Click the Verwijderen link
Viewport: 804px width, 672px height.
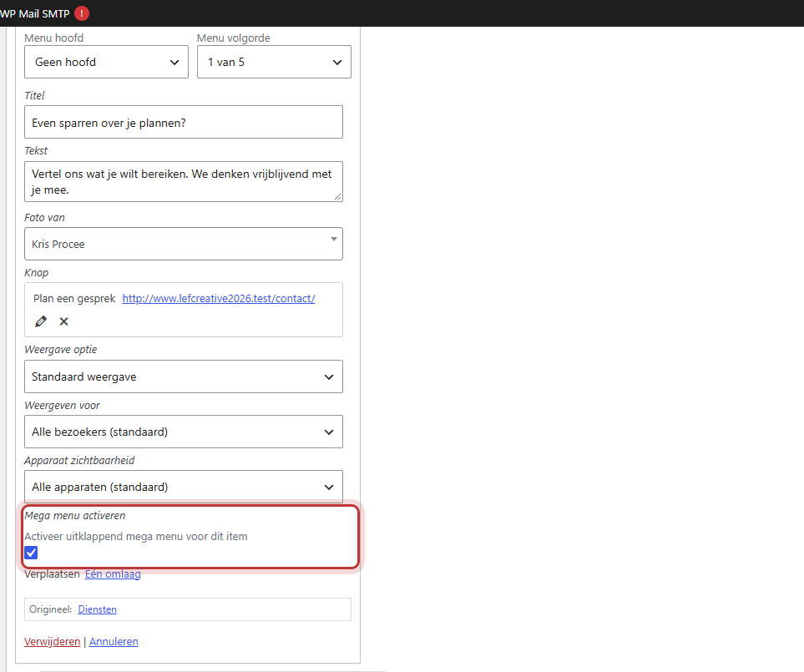pyautogui.click(x=53, y=642)
